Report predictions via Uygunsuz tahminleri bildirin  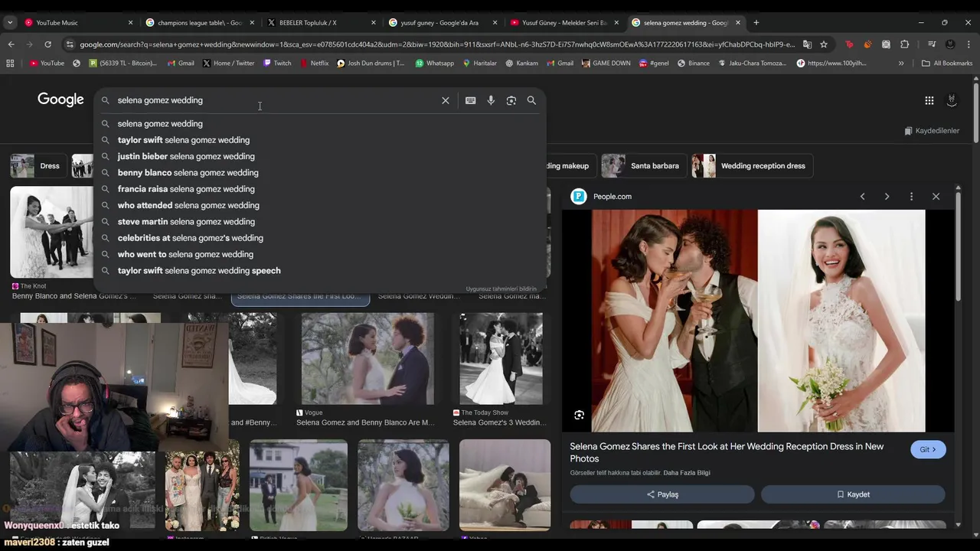pyautogui.click(x=501, y=289)
